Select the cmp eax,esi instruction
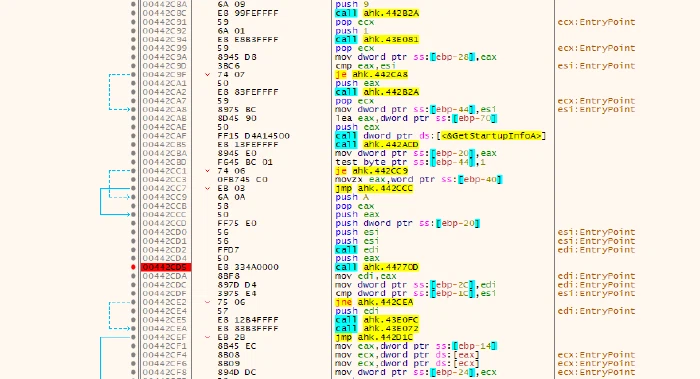This screenshot has height=379, width=700. click(x=365, y=66)
